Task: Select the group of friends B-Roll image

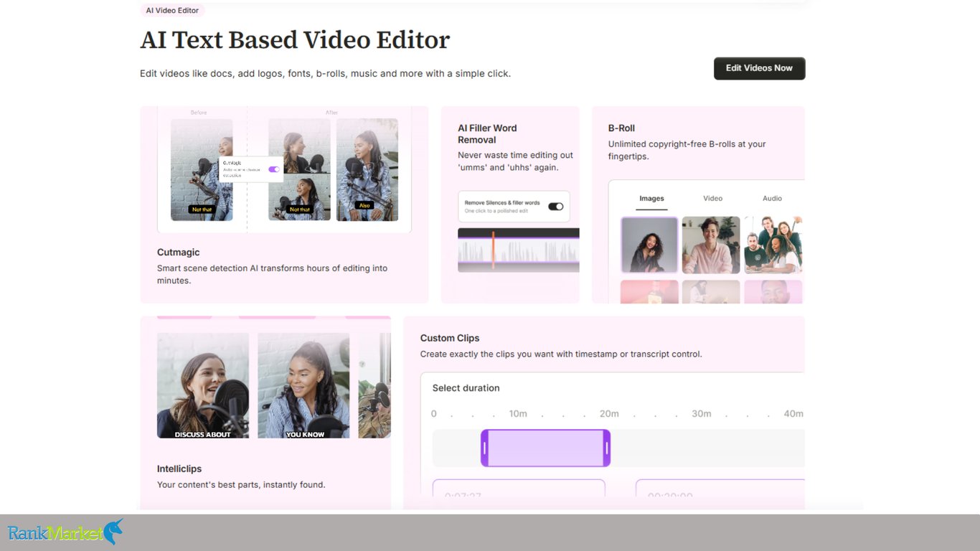Action: pyautogui.click(x=773, y=245)
